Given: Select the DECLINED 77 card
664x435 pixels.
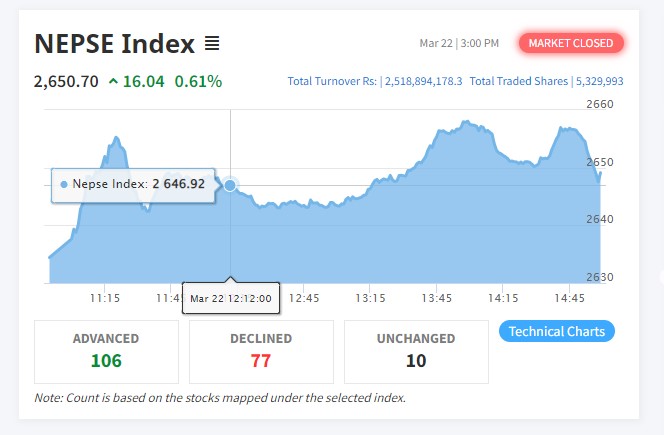Looking at the screenshot, I should pos(261,352).
